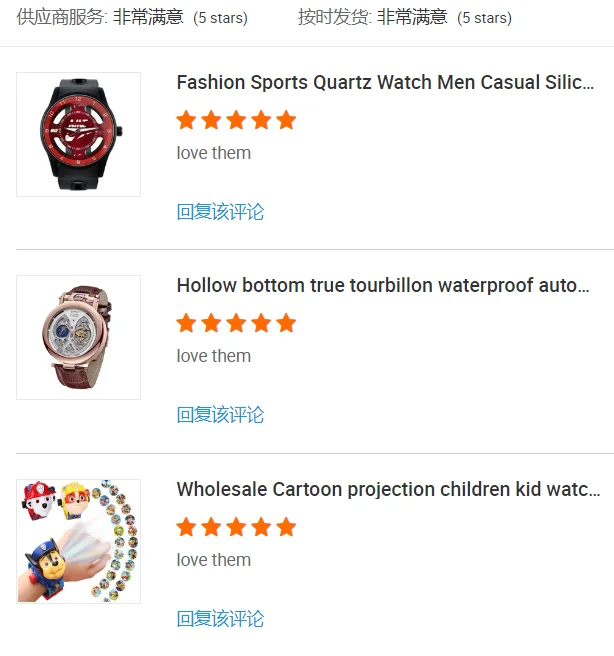Click second star of sports watch rating
Screen dimensions: 614x656
pos(211,120)
